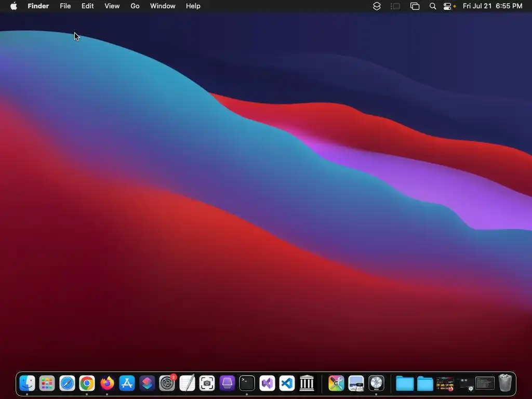Click the dimmed sidebar status icon in menu bar

pyautogui.click(x=395, y=6)
